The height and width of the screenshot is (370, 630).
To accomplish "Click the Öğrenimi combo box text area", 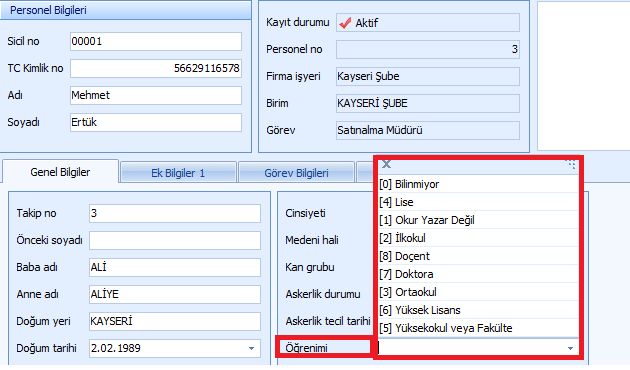I will (x=470, y=348).
